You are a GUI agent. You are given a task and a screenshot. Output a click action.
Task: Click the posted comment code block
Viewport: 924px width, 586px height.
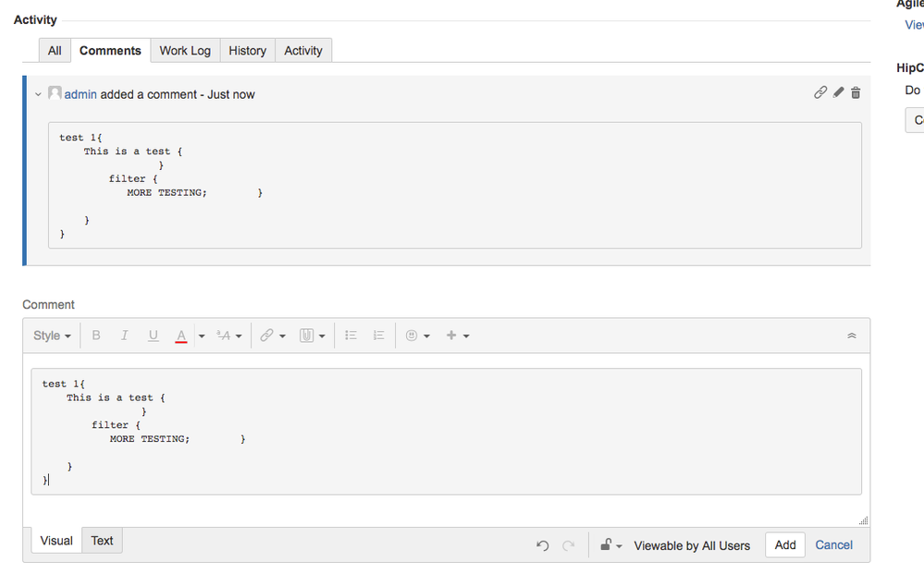pyautogui.click(x=454, y=185)
